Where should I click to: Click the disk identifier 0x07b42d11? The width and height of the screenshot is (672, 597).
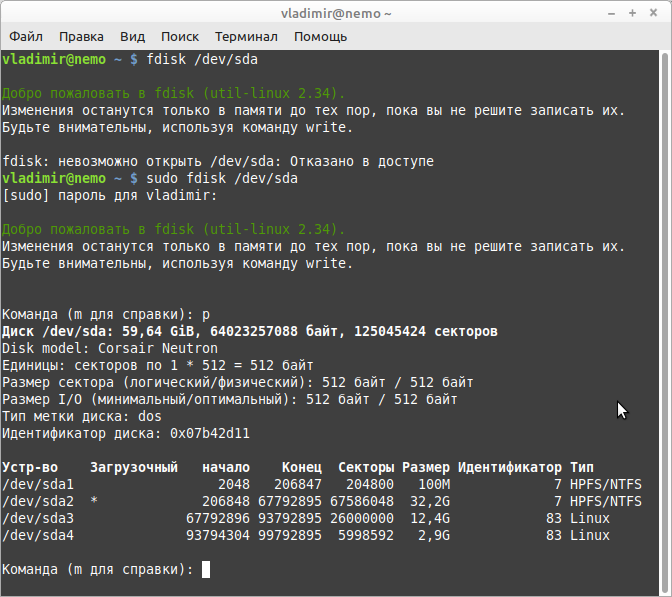click(210, 433)
